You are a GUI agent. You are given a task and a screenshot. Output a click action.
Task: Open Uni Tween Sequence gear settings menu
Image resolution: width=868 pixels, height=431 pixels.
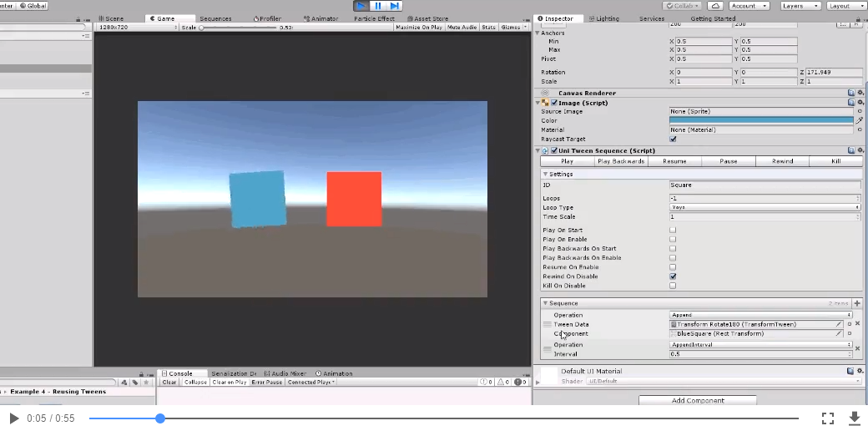[860, 150]
